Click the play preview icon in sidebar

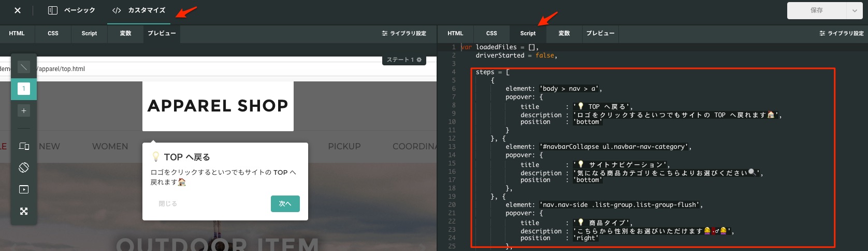click(24, 189)
